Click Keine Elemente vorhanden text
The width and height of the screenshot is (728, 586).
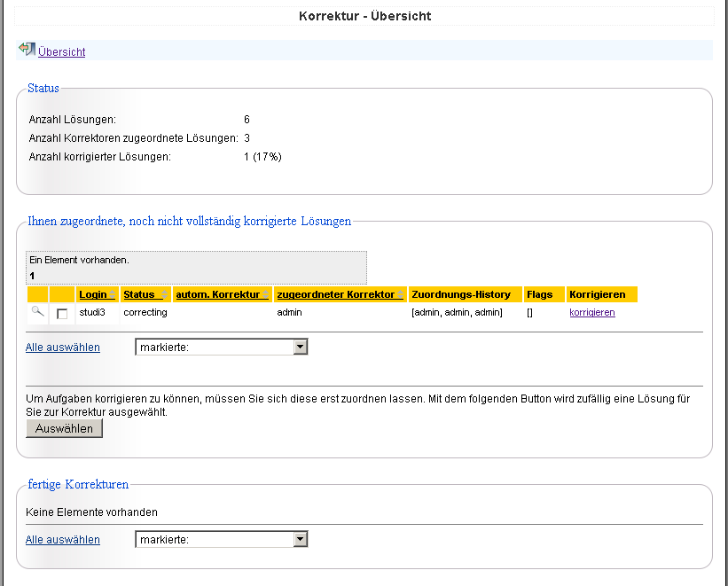tap(91, 512)
